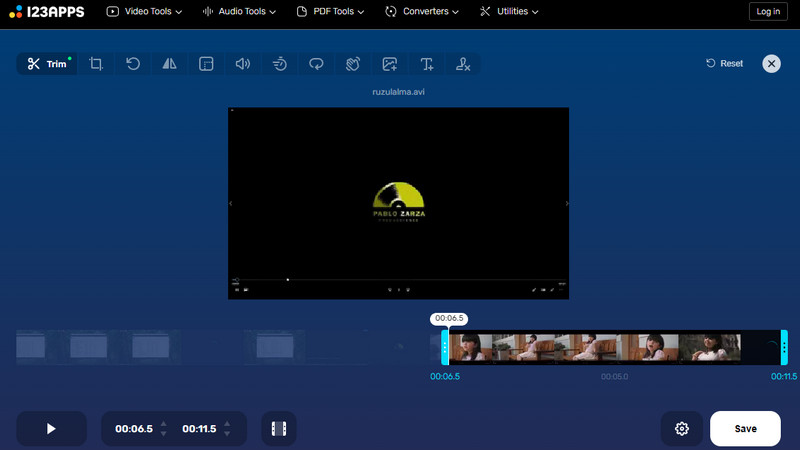The width and height of the screenshot is (800, 450).
Task: Select the Crop tool icon
Action: click(96, 64)
